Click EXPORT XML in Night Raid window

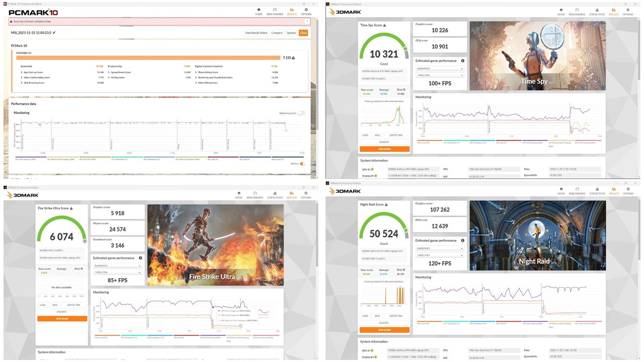tap(396, 316)
